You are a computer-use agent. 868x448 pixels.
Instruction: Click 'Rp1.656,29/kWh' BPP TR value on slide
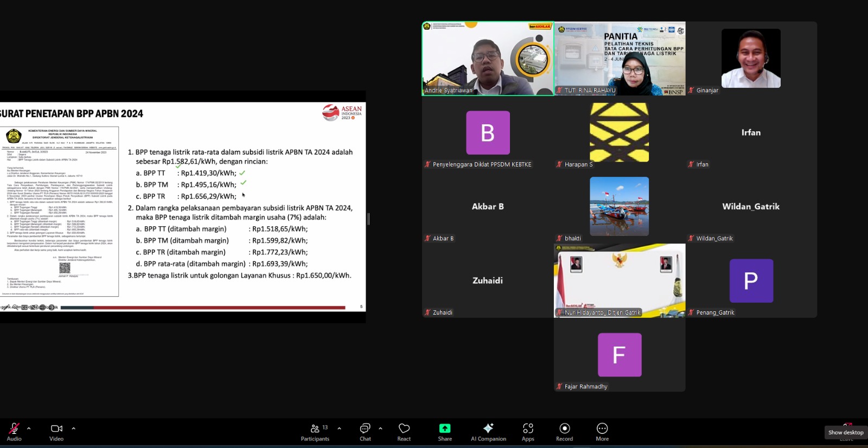tap(209, 196)
